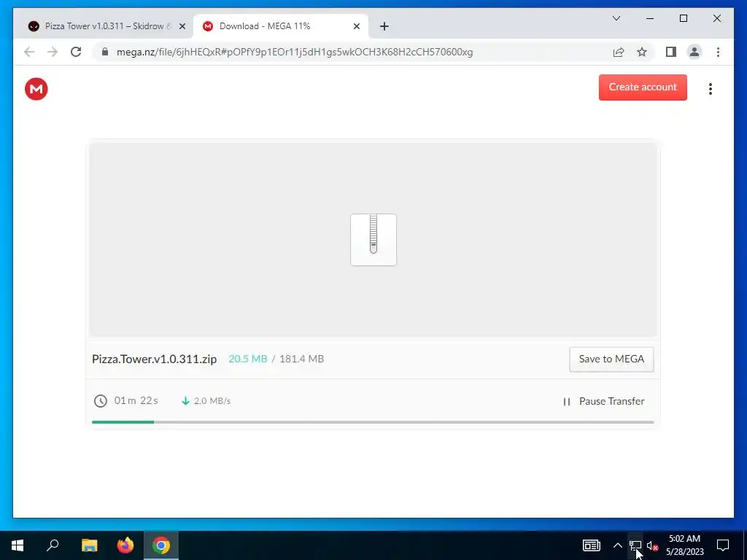Open Chrome profile avatar menu
Image resolution: width=747 pixels, height=560 pixels.
(x=694, y=52)
